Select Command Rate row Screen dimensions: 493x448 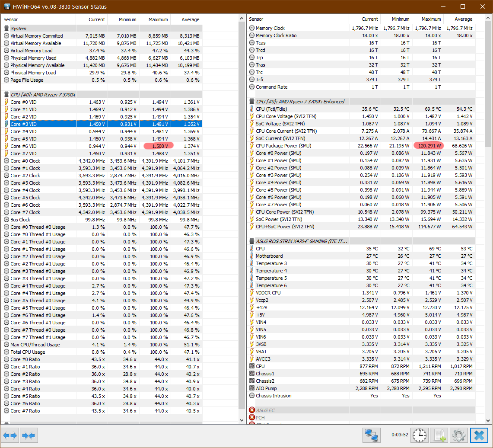tap(361, 87)
